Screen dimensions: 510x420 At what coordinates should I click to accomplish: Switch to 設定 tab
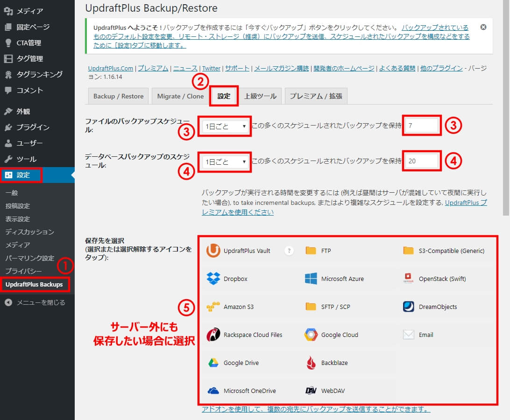click(224, 96)
